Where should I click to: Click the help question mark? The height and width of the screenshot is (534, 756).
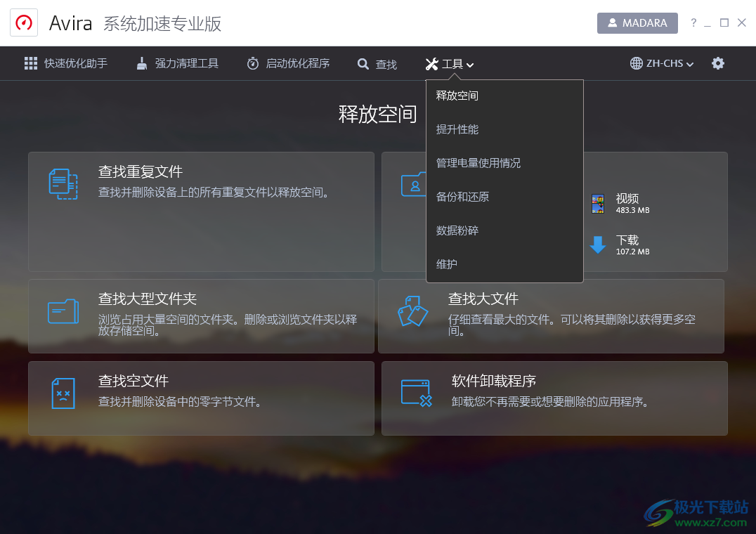[693, 22]
